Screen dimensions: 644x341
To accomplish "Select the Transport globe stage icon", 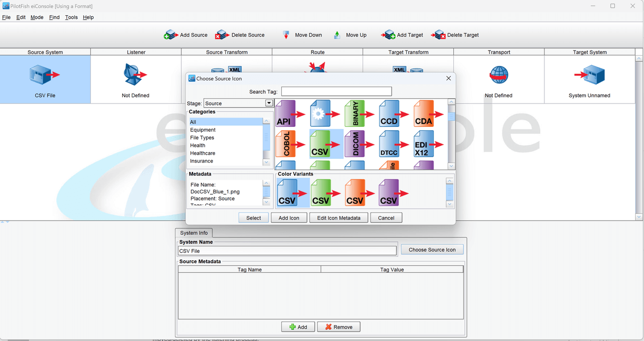I will pyautogui.click(x=498, y=75).
